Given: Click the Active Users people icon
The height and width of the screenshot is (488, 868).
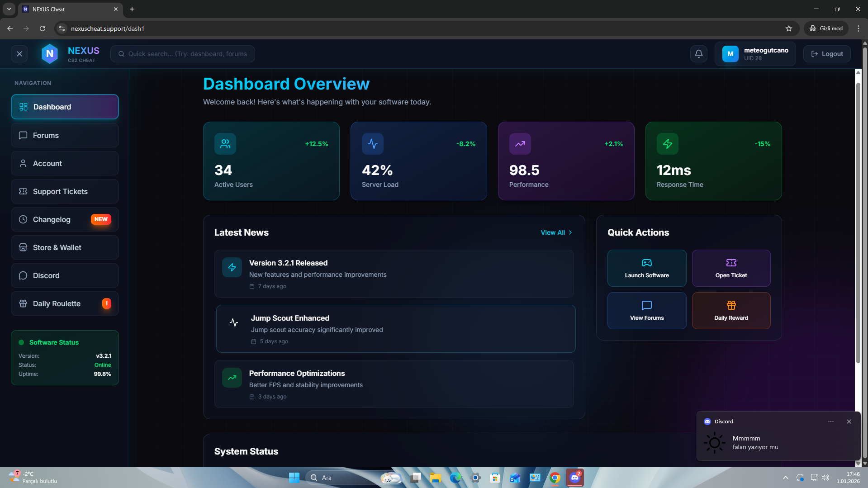Looking at the screenshot, I should click(225, 144).
